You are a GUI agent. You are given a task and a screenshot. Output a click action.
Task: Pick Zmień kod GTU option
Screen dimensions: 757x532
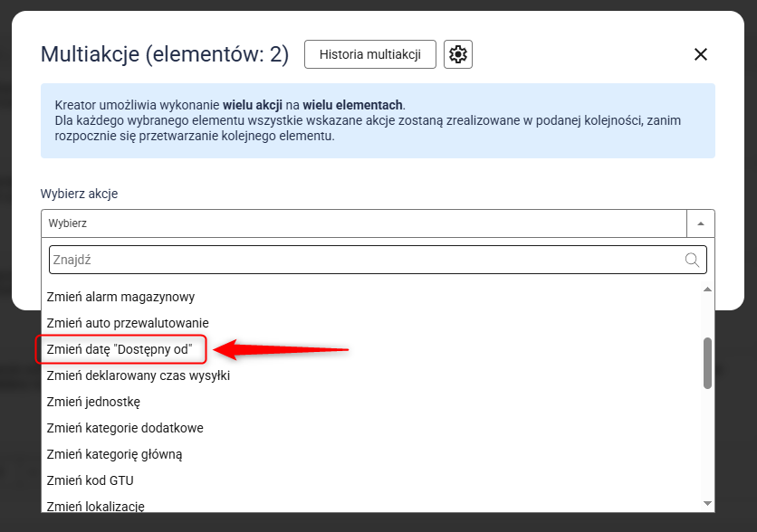click(x=90, y=480)
